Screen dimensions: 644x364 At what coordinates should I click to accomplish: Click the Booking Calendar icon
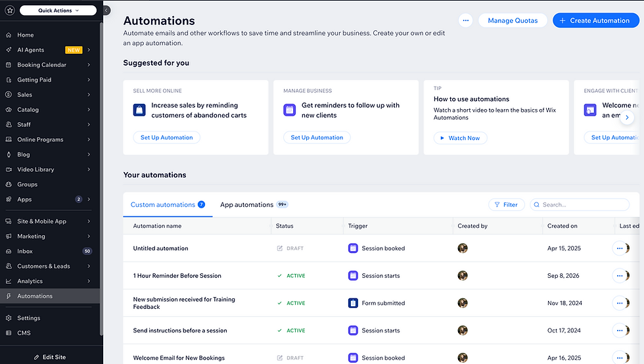tap(9, 65)
